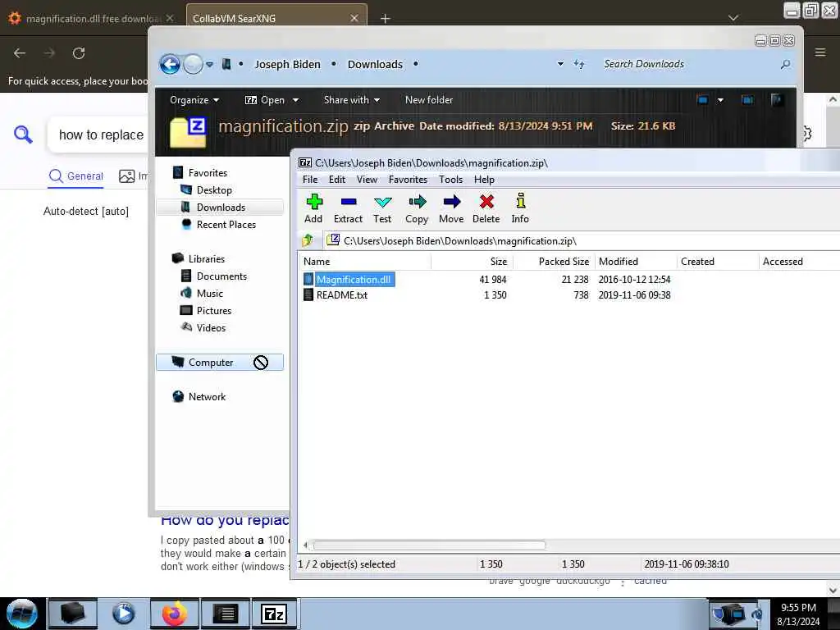Image resolution: width=840 pixels, height=630 pixels.
Task: Click New folder button
Action: coord(429,100)
